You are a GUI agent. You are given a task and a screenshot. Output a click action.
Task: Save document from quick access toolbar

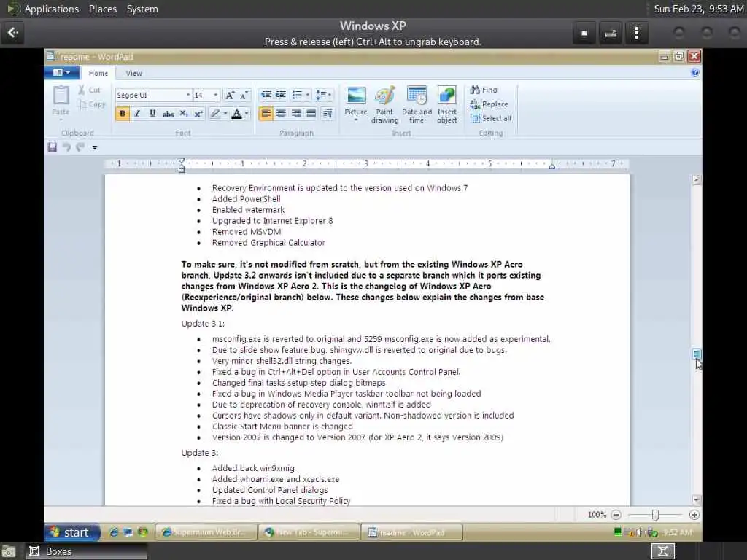[53, 147]
